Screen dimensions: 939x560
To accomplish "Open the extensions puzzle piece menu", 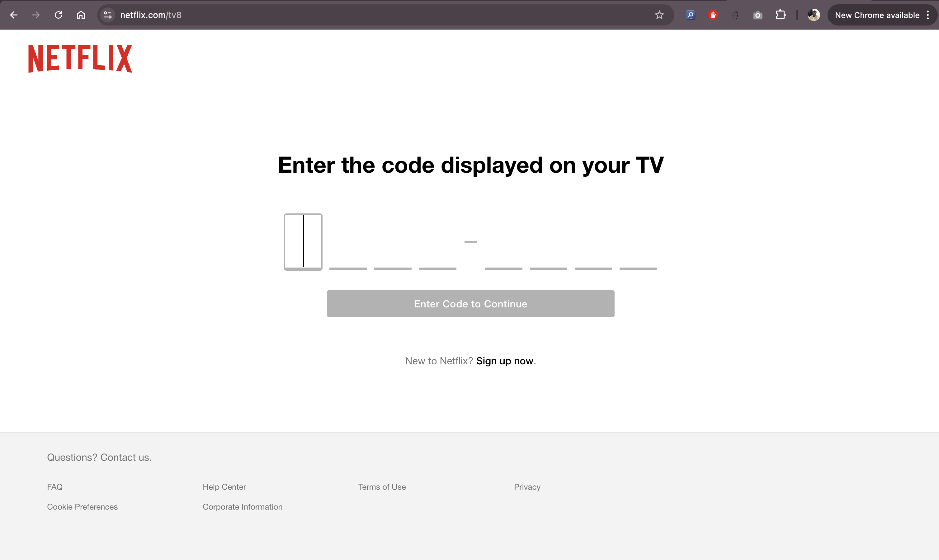I will pyautogui.click(x=780, y=15).
